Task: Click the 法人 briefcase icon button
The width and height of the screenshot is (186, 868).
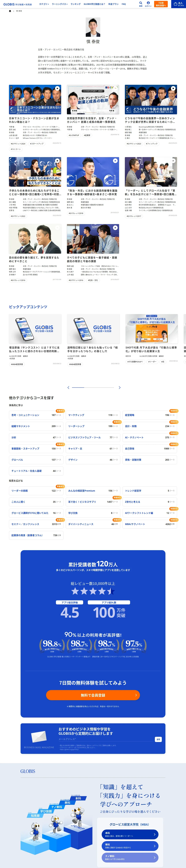Action: (x=179, y=4)
